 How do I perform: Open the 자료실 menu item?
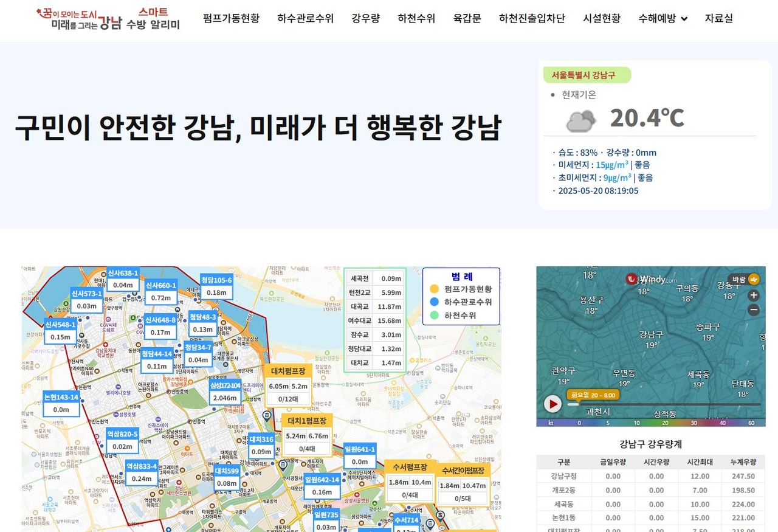(718, 18)
